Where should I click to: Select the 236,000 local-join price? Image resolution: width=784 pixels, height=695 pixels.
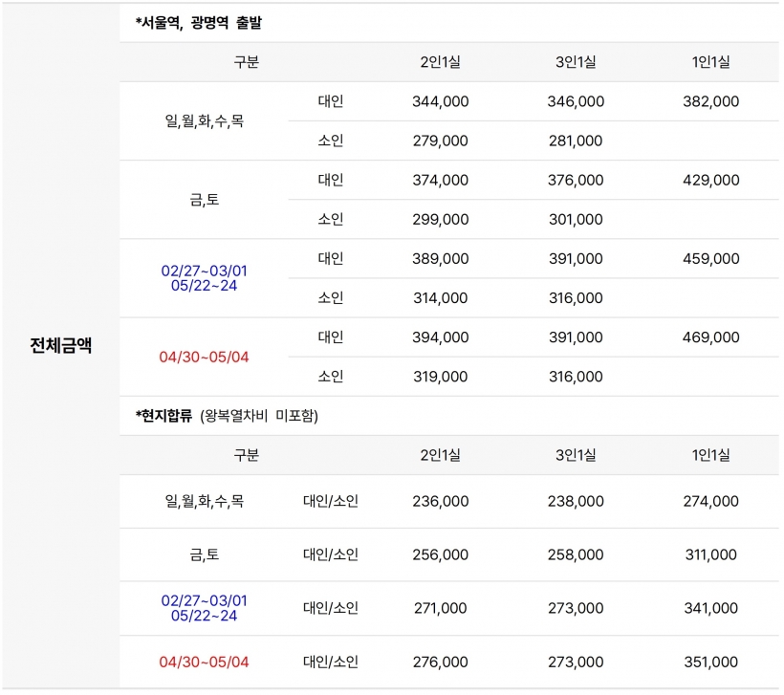coord(440,501)
